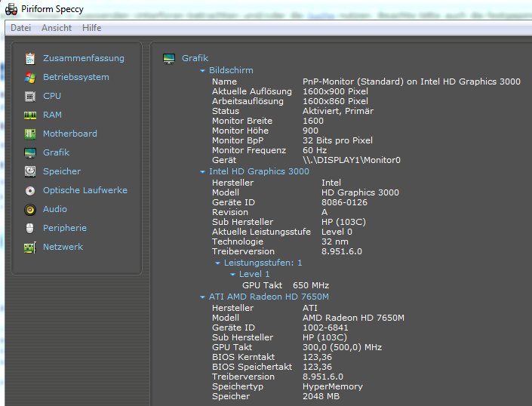Click the Peripherie mouse icon

[x=30, y=228]
